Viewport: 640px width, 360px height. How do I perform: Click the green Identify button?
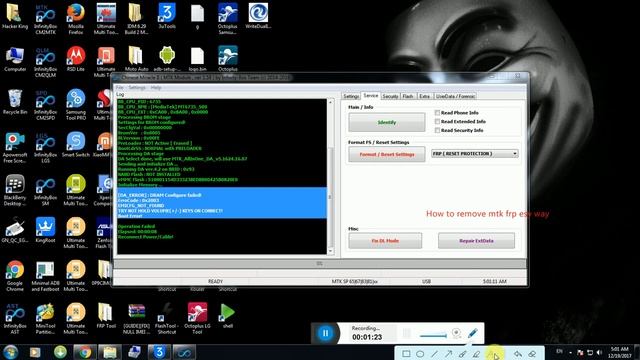point(387,122)
